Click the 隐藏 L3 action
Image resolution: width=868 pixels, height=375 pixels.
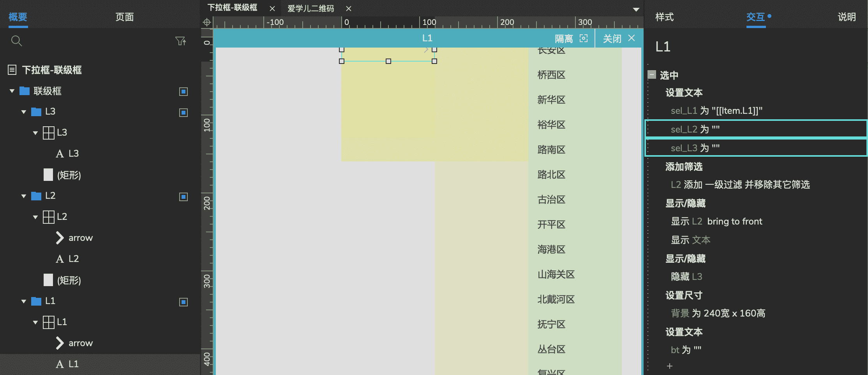[x=686, y=277]
